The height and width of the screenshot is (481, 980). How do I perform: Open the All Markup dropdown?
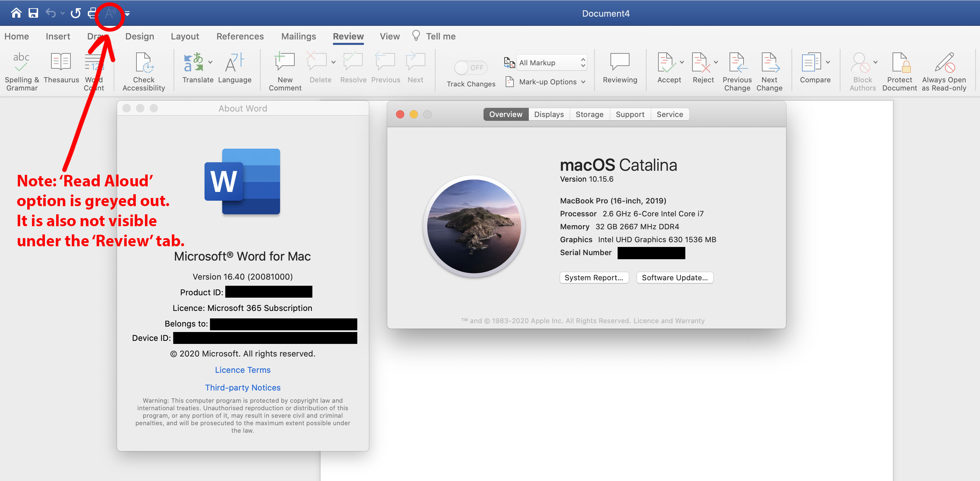pos(551,63)
